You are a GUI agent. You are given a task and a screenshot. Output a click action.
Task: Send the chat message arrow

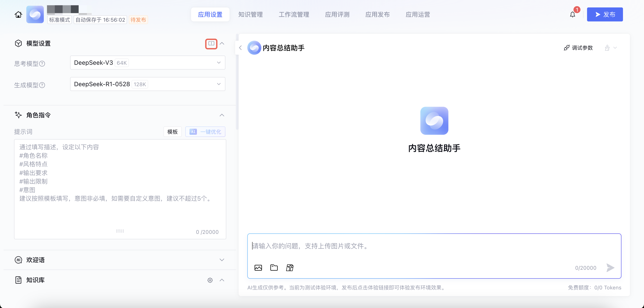[x=610, y=268]
